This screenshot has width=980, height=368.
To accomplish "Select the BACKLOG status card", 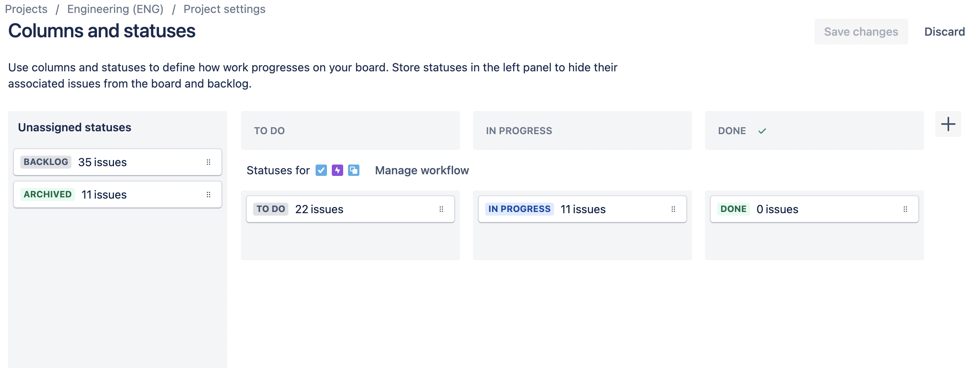I will coord(118,162).
